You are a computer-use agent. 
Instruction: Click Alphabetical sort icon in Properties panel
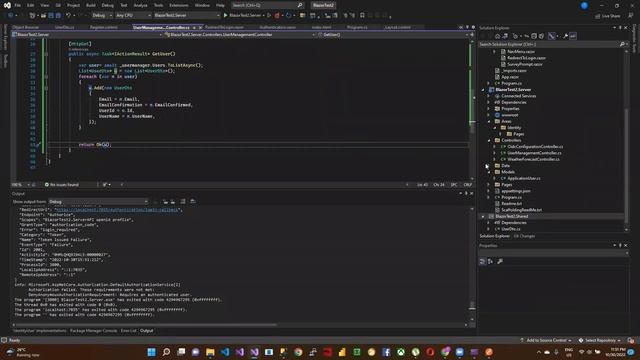[491, 261]
